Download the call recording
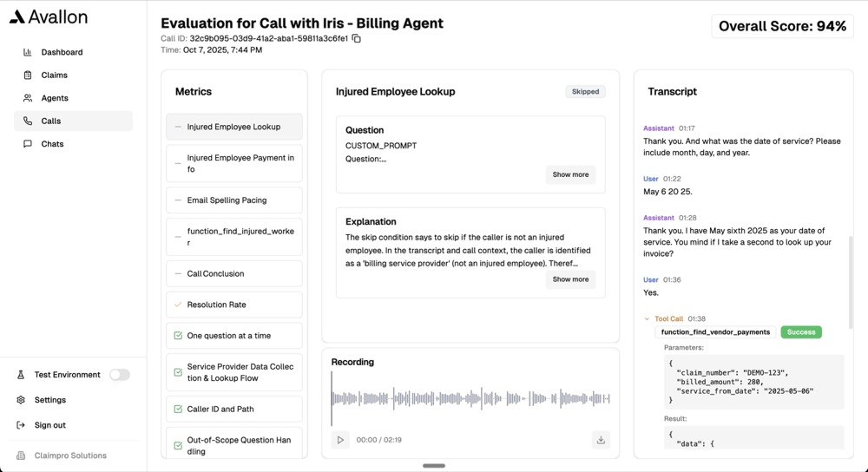Viewport: 868px width, 472px height. pos(601,440)
